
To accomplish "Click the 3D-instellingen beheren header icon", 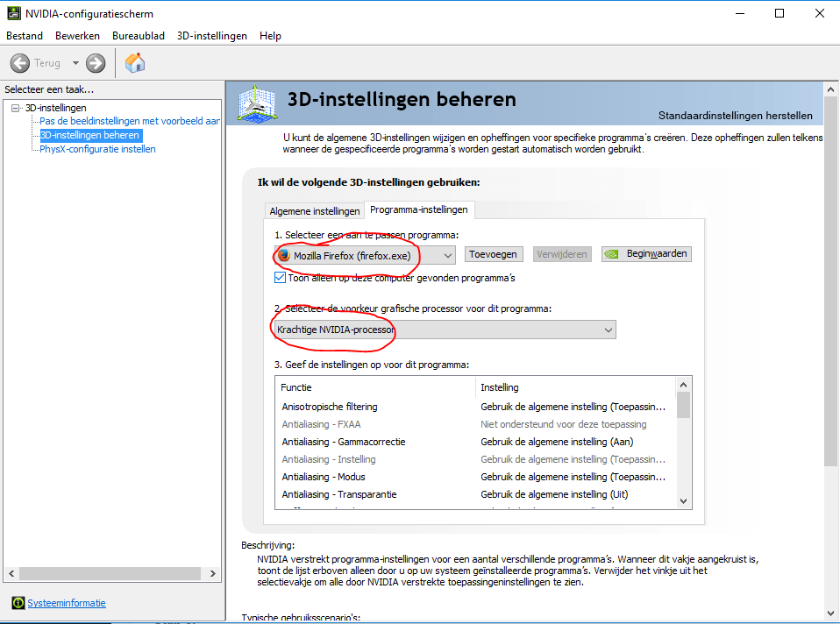I will tap(258, 103).
